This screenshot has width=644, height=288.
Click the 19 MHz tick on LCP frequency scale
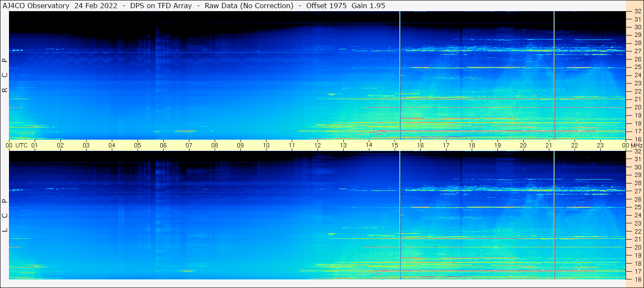coord(638,255)
